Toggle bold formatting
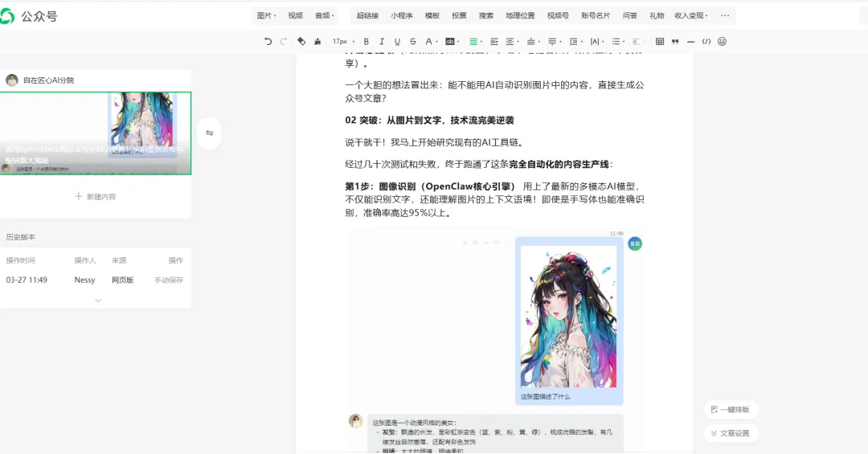868x454 pixels. [366, 42]
